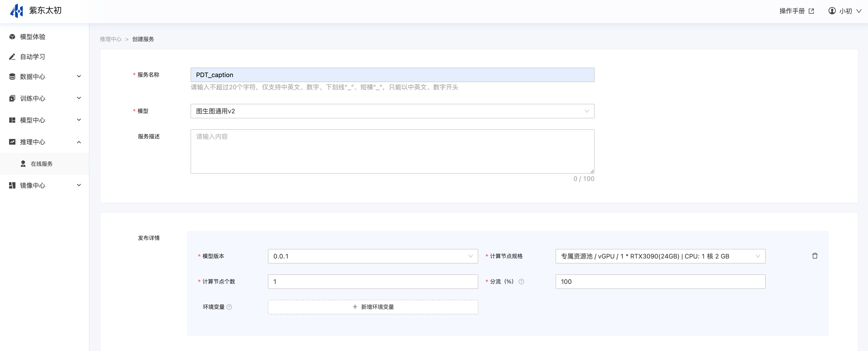
Task: Select 镜像中心 menu label
Action: [x=32, y=185]
